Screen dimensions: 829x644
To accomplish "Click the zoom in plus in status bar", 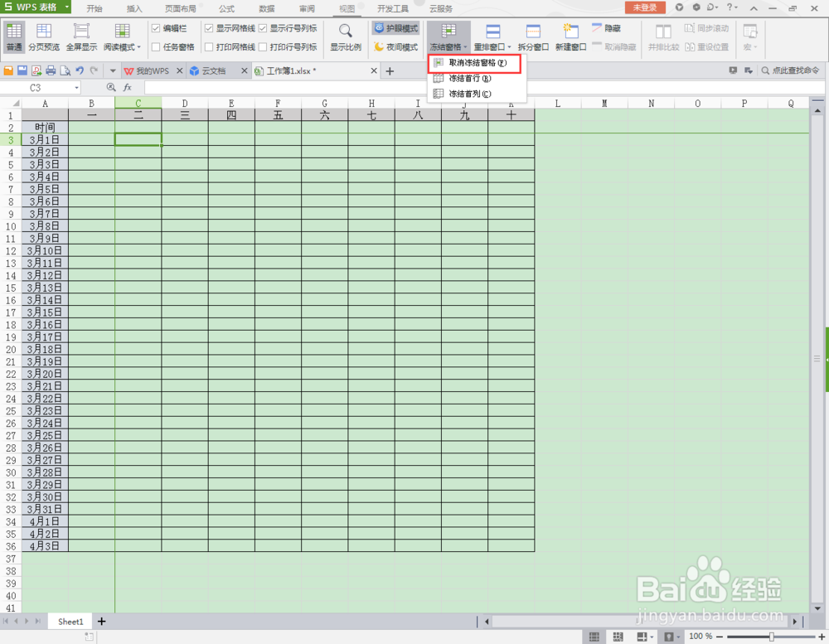I will point(822,637).
